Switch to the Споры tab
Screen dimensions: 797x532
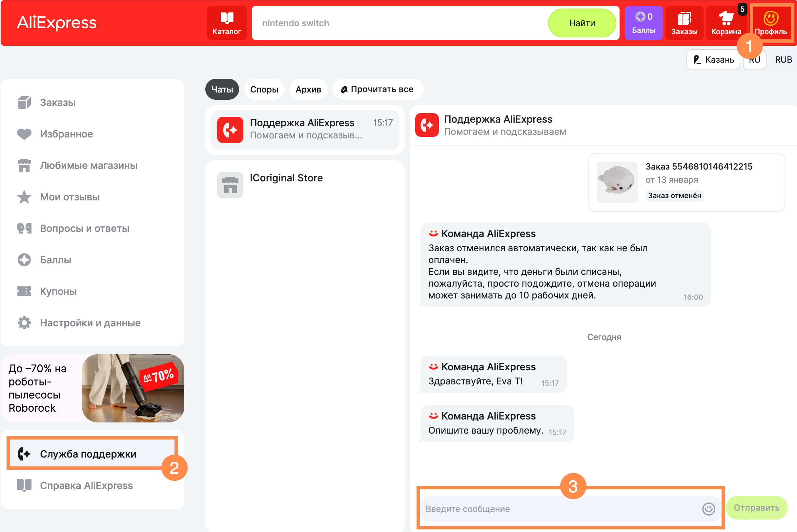point(264,89)
